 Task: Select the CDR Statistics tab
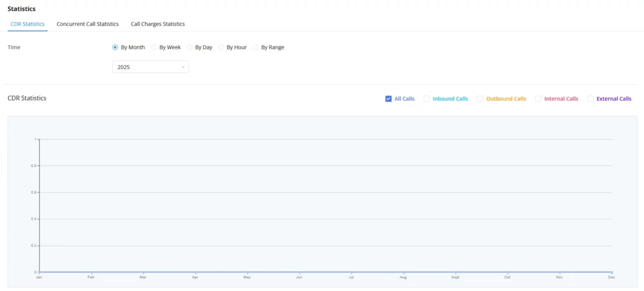pos(28,24)
